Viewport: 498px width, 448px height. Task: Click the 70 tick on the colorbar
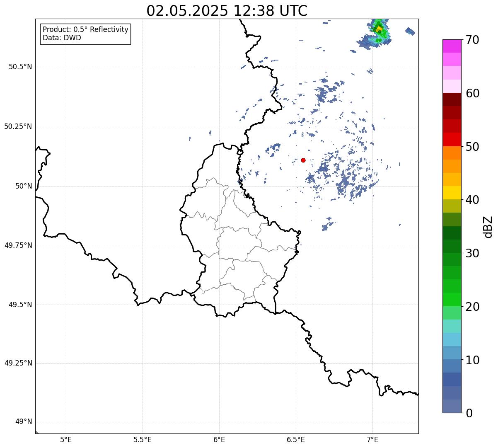472,40
